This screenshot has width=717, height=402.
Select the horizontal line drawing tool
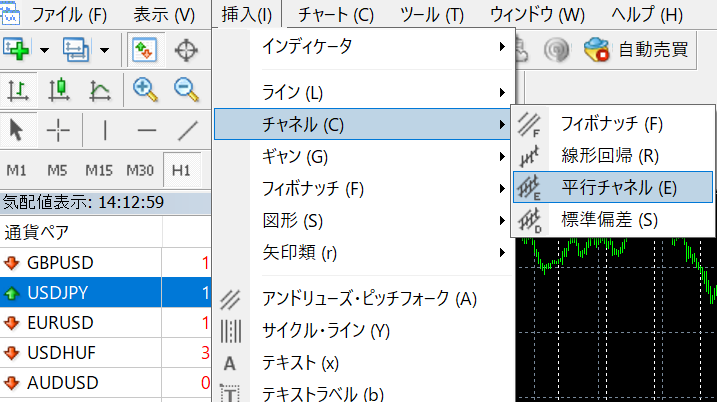point(147,131)
